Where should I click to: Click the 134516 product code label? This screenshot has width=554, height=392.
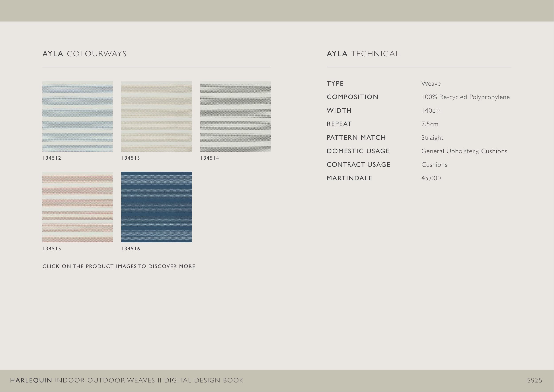131,249
